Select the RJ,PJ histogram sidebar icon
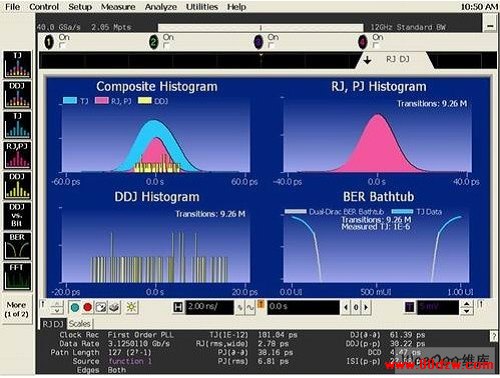 17,155
